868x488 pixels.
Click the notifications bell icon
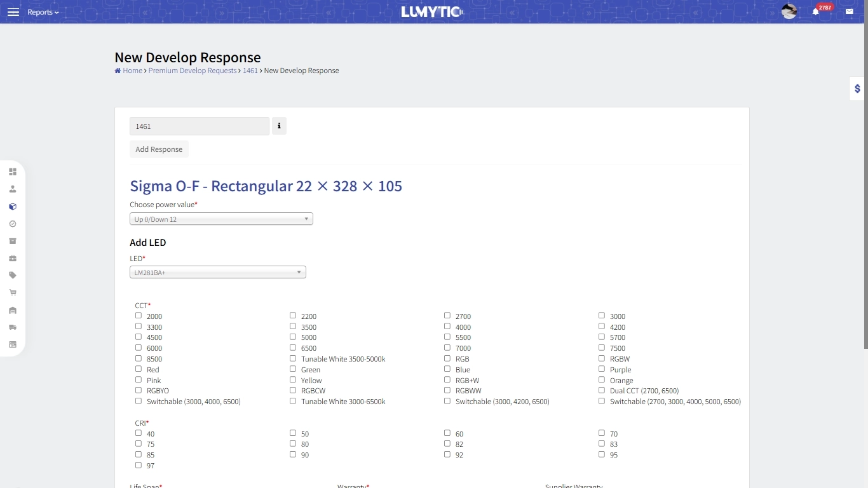(x=815, y=12)
